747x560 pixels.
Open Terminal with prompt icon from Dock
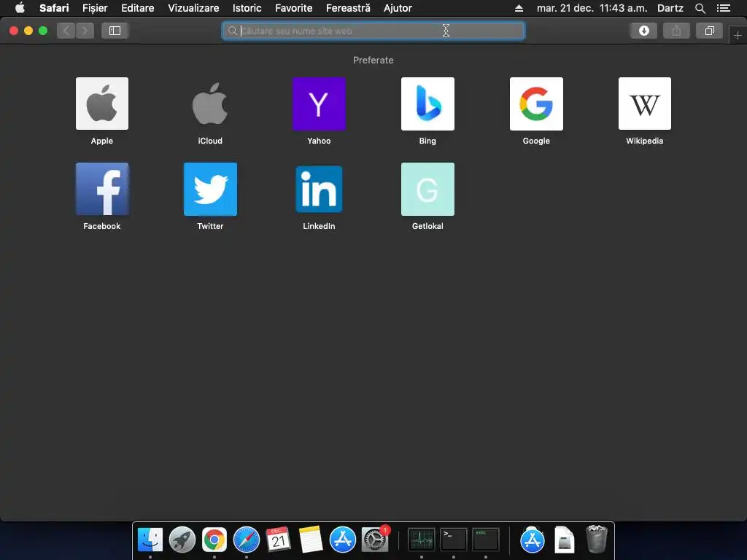(x=454, y=540)
